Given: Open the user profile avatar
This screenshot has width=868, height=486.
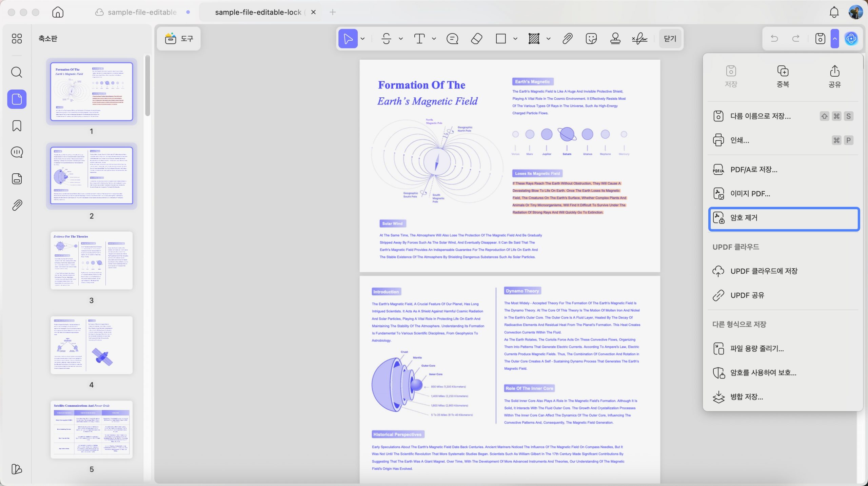Looking at the screenshot, I should (856, 12).
